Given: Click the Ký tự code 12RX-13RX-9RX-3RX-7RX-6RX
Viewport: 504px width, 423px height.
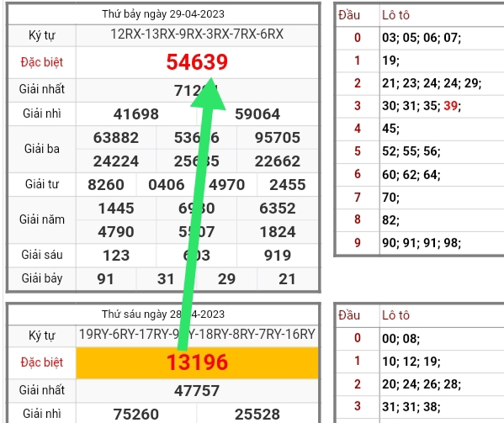Looking at the screenshot, I should [x=197, y=34].
